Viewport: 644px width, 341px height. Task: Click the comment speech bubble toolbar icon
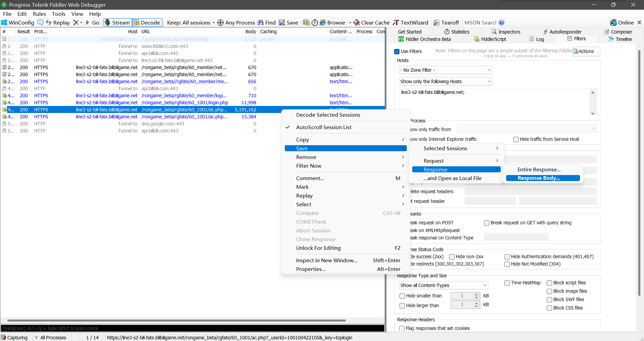click(x=40, y=22)
